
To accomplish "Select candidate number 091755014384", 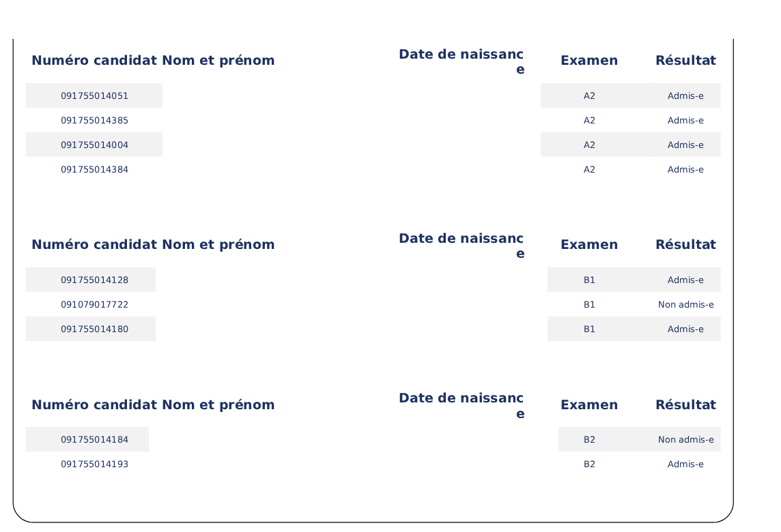I will pos(94,170).
